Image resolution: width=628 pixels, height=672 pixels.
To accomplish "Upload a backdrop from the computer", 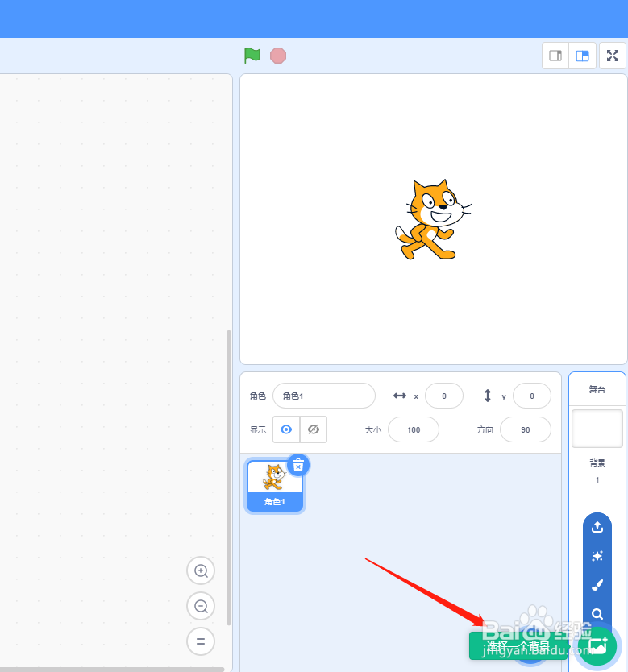I will (597, 527).
